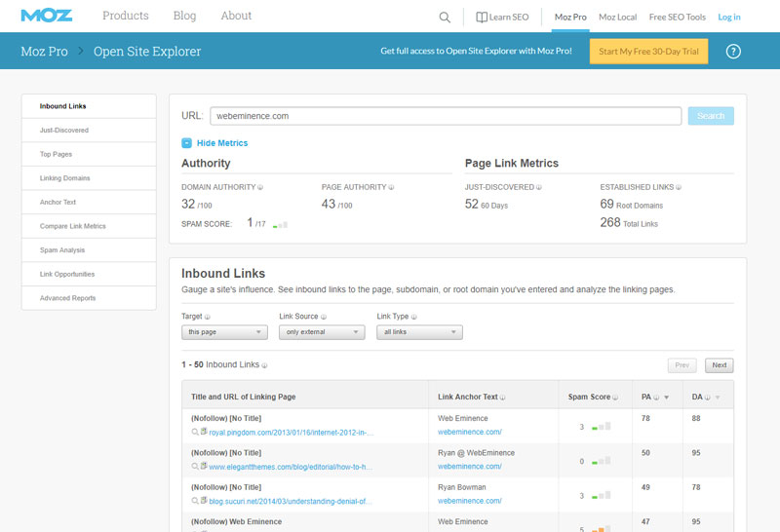Image resolution: width=780 pixels, height=532 pixels.
Task: Click info icon next to Inbound Links count
Action: click(264, 365)
